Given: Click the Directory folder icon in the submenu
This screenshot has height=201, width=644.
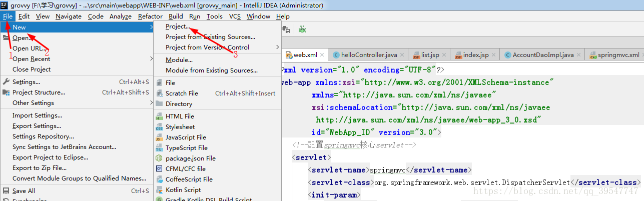Looking at the screenshot, I should click(159, 104).
